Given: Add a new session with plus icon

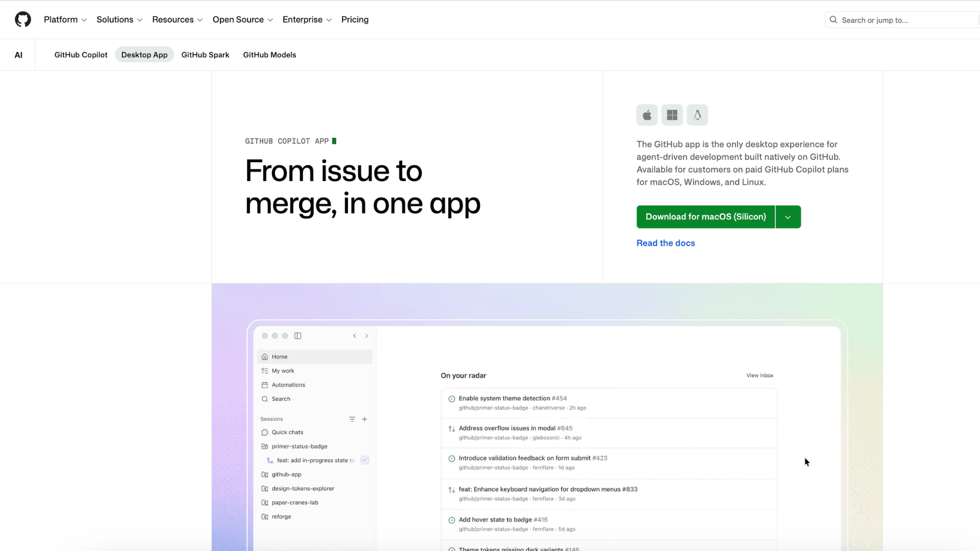Looking at the screenshot, I should point(364,419).
